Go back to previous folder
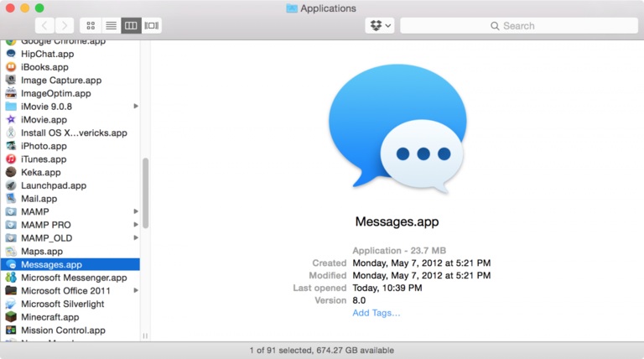The height and width of the screenshot is (359, 644). 44,25
